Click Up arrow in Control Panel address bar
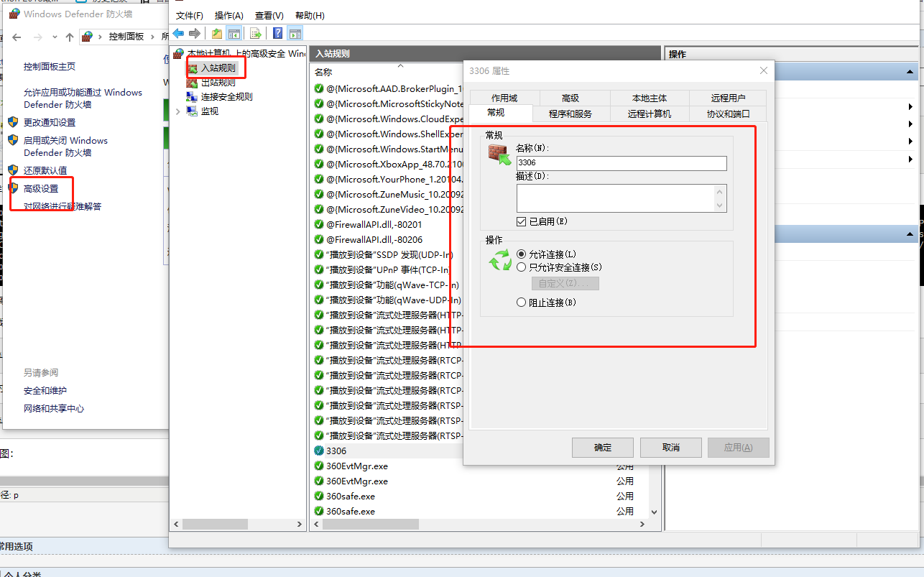This screenshot has width=924, height=577. click(x=70, y=37)
